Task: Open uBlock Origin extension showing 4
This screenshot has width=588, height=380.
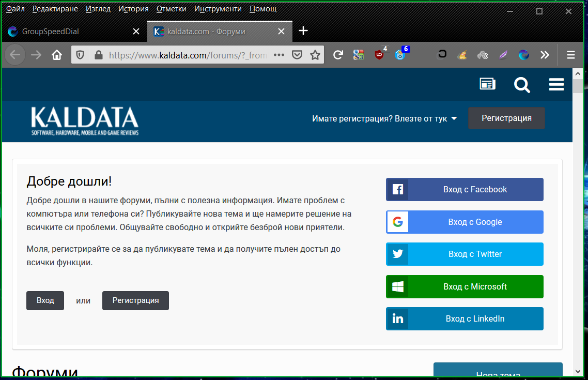Action: tap(379, 54)
